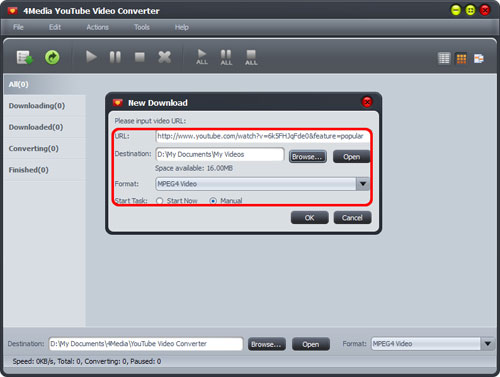Minimize the main window with yellow button
The image size is (500, 377).
click(x=456, y=10)
